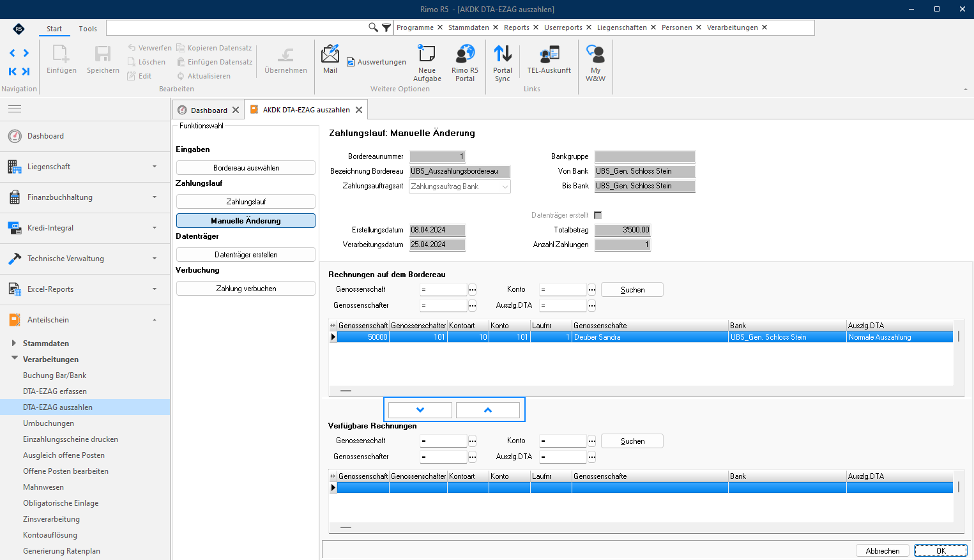Open Mahnwesen in the sidebar tree
The height and width of the screenshot is (560, 974).
(x=43, y=487)
